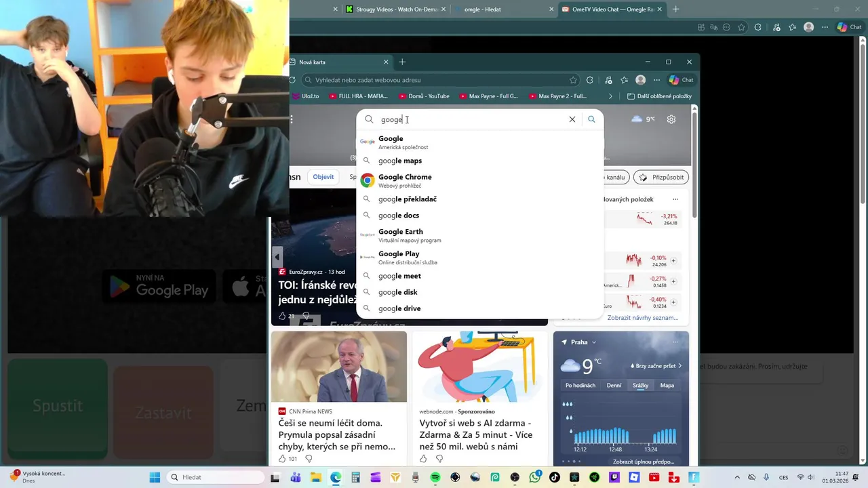Choose the google disk suggestion
Image resolution: width=868 pixels, height=488 pixels.
tap(480, 292)
